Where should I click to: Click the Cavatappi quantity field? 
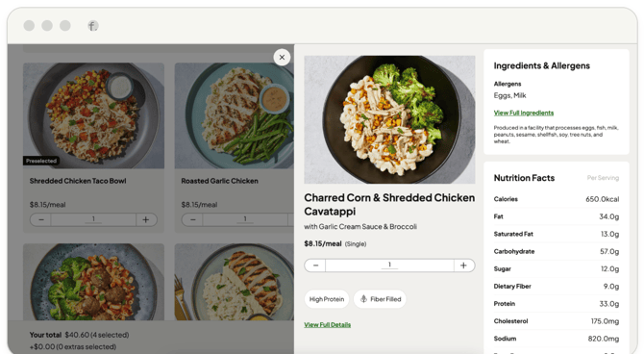pos(389,265)
